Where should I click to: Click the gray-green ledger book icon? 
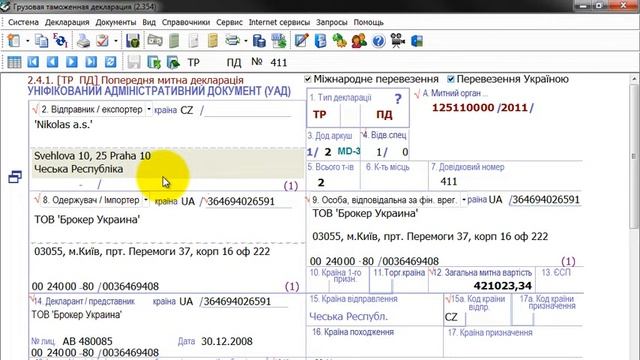174,41
